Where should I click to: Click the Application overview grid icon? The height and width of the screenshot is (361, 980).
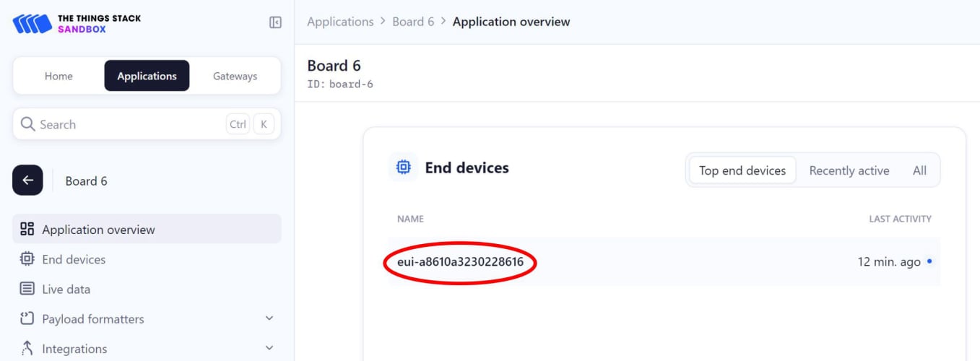pos(27,230)
